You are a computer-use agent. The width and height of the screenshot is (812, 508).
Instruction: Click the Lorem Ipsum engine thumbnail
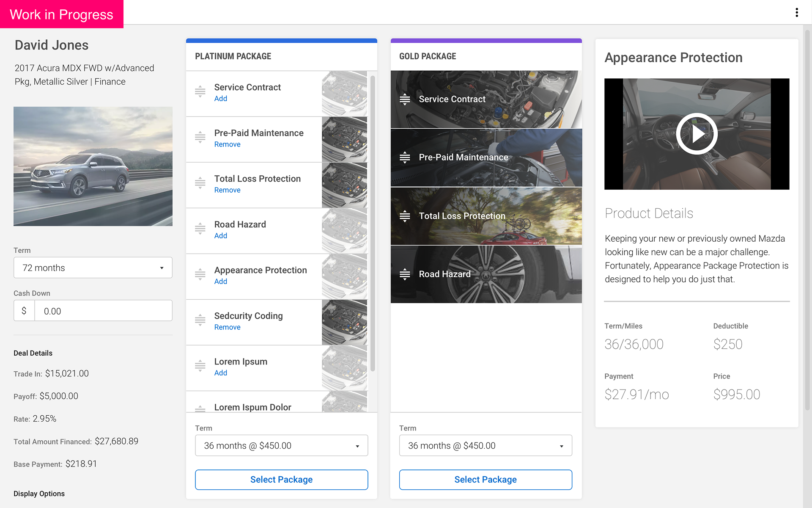click(345, 368)
